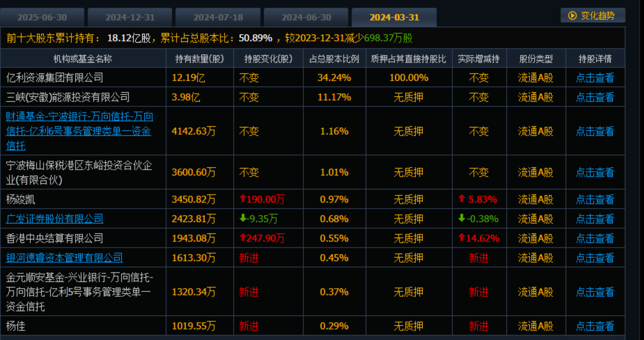Switch to the 2024-12-31 tab
The width and height of the screenshot is (644, 340).
pyautogui.click(x=130, y=17)
